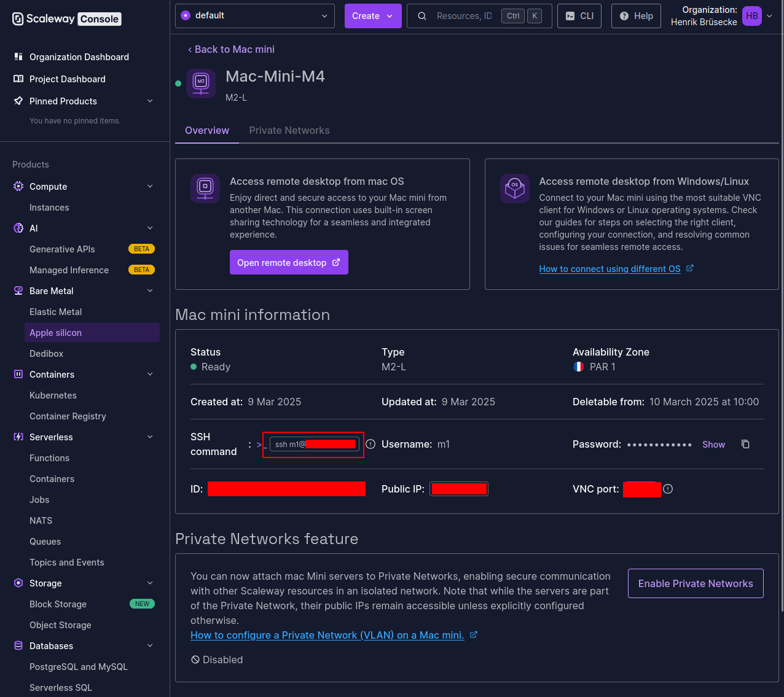Click the Serverless section icon
This screenshot has width=784, height=697.
coord(18,437)
